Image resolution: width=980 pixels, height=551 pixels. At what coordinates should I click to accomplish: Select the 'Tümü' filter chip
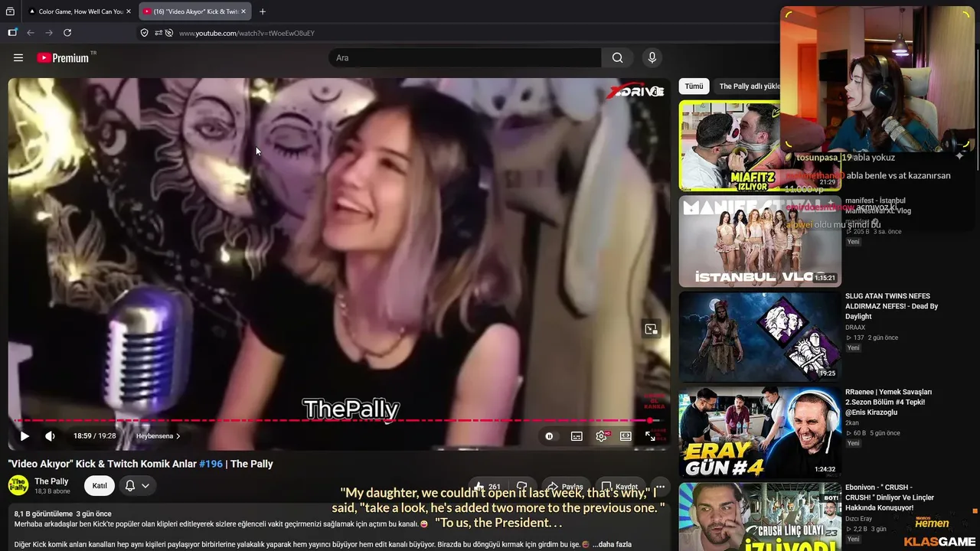(x=694, y=86)
